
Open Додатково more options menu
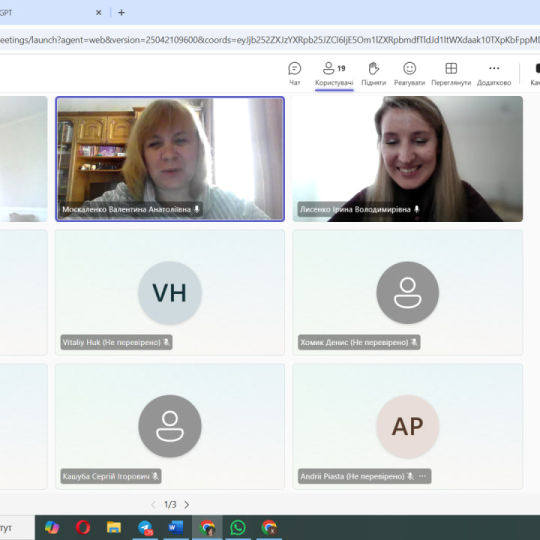[494, 73]
